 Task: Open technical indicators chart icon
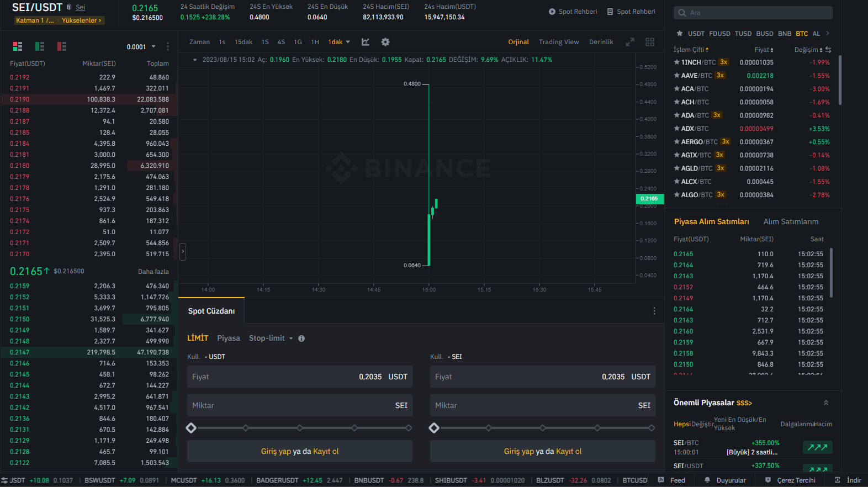(366, 42)
